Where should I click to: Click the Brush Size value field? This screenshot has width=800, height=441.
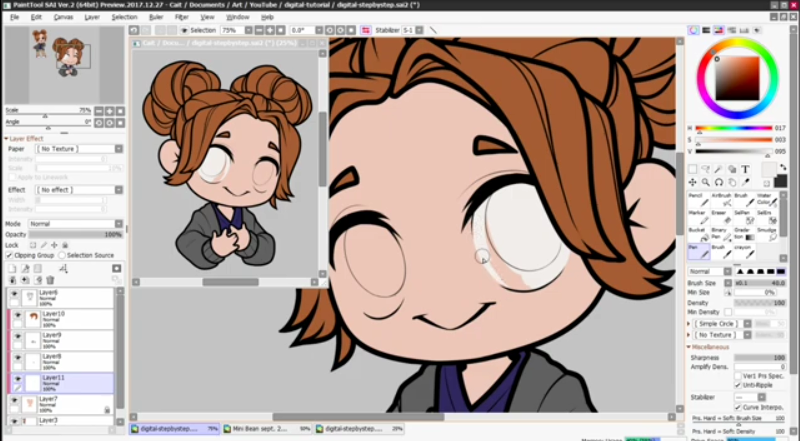tap(760, 283)
